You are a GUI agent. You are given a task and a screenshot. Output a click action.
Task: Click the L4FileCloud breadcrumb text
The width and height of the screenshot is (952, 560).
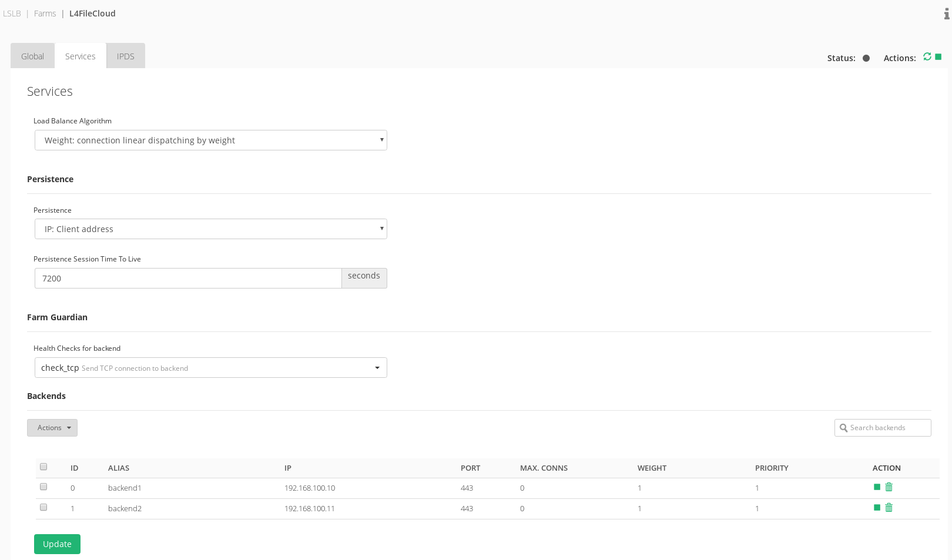click(92, 14)
